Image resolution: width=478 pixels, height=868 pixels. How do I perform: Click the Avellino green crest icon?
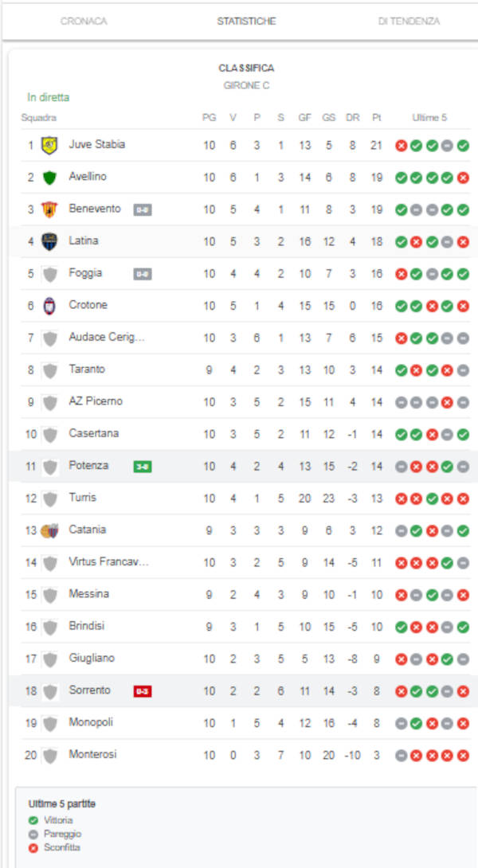tap(49, 177)
